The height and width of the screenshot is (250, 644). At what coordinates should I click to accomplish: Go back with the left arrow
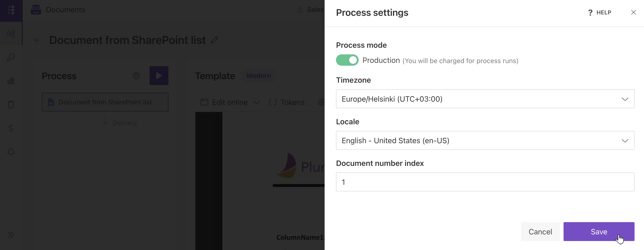coord(38,40)
